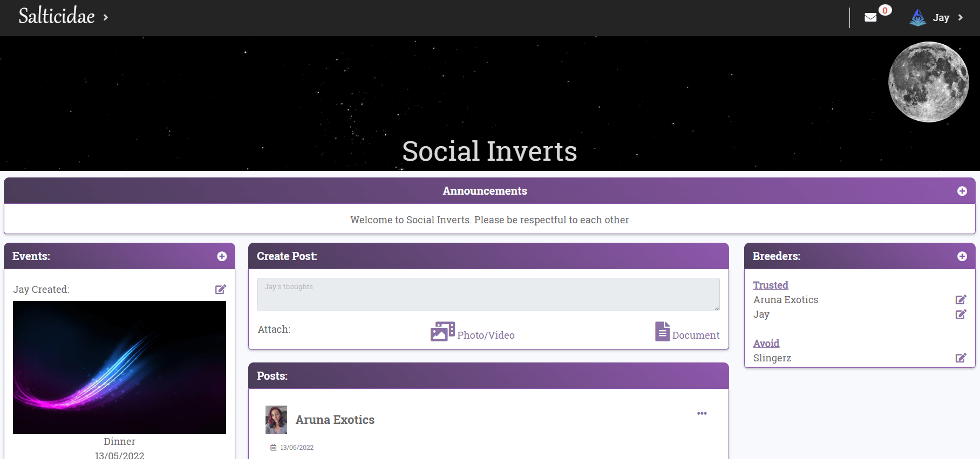The image size is (980, 459).
Task: Open the Trusted breeders link
Action: coord(770,285)
